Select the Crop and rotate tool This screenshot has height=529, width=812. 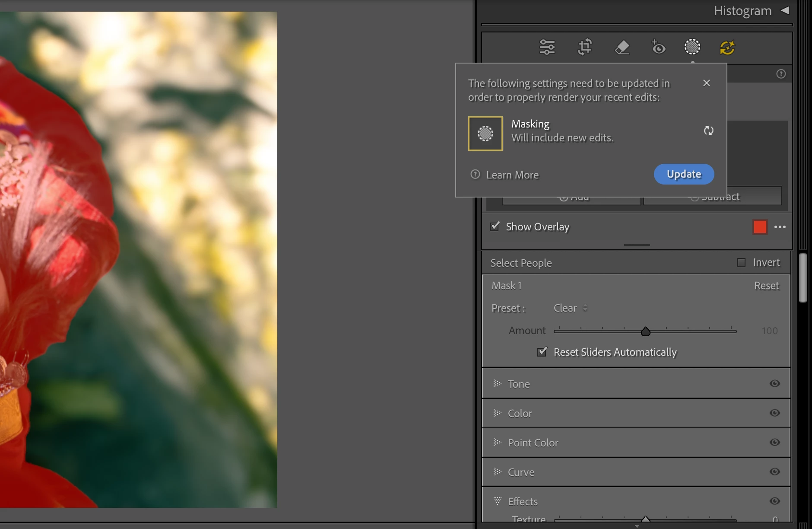[585, 47]
